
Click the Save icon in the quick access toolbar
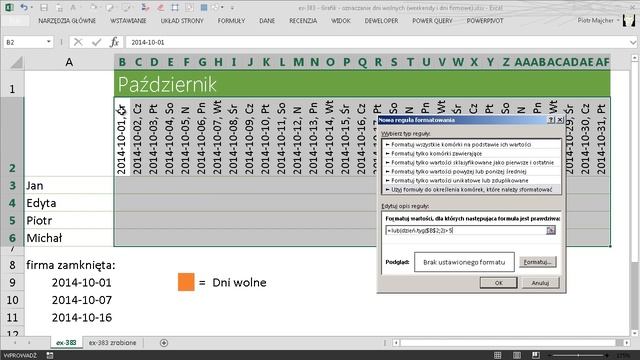click(x=44, y=7)
